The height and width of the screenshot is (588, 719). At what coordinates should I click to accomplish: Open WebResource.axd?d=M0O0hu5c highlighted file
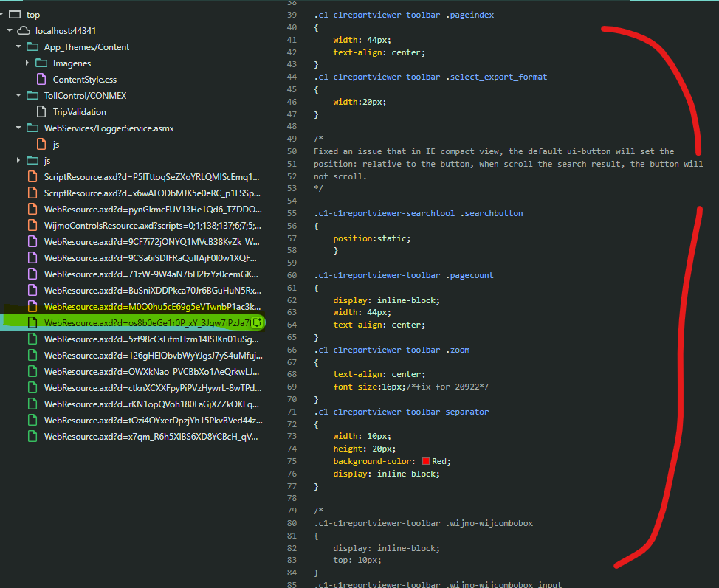152,307
